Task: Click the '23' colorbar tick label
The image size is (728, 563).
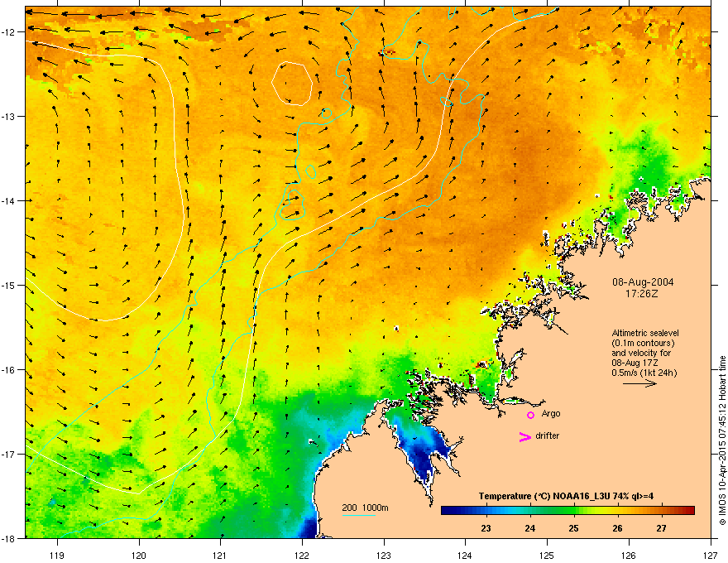Action: click(x=486, y=528)
